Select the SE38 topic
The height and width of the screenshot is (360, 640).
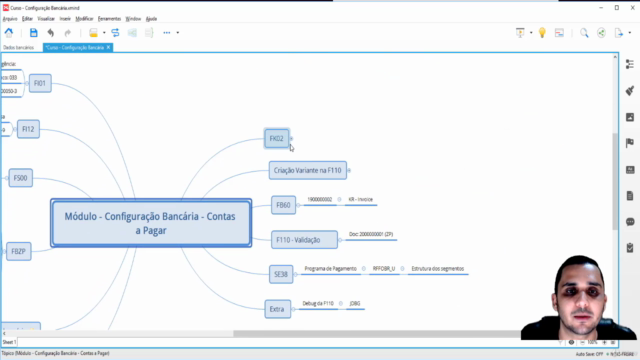[281, 274]
